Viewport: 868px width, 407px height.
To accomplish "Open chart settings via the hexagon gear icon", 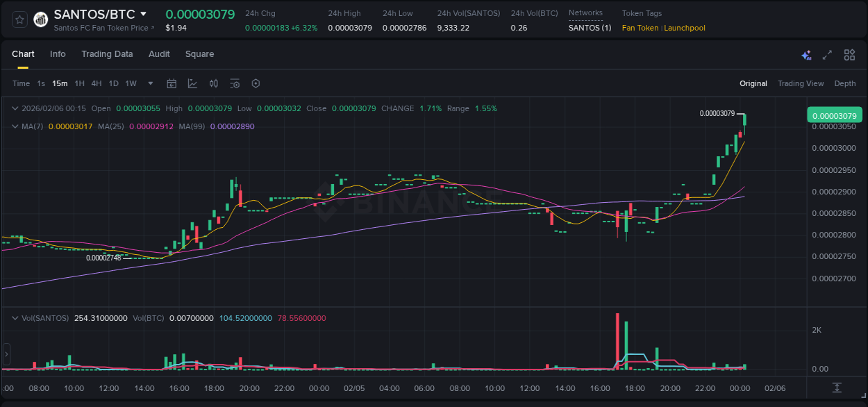I will point(256,83).
